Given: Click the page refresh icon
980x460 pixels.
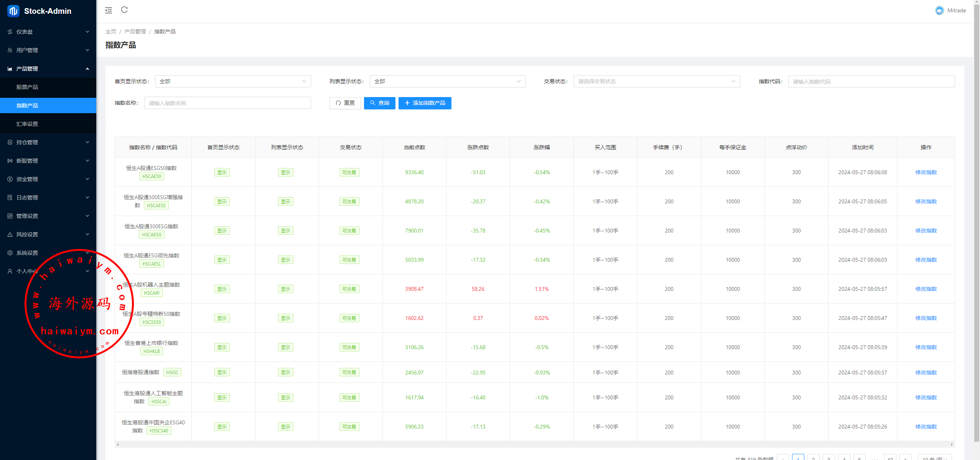Looking at the screenshot, I should (x=124, y=10).
